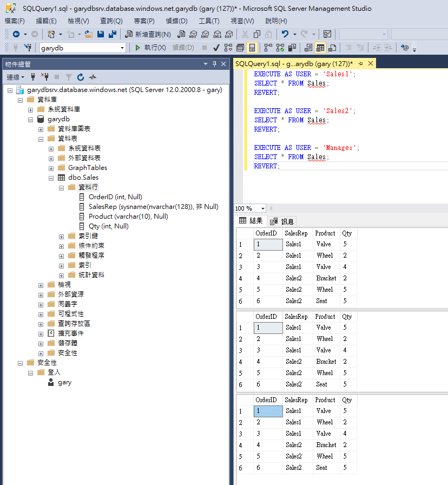Click the Undo arrow icon

pos(285,34)
